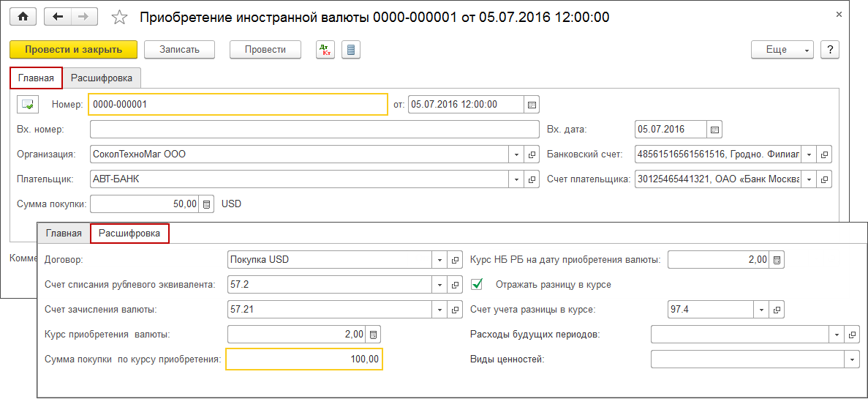Click the posted-status icon beside Номер
This screenshot has width=868, height=399.
(x=28, y=105)
